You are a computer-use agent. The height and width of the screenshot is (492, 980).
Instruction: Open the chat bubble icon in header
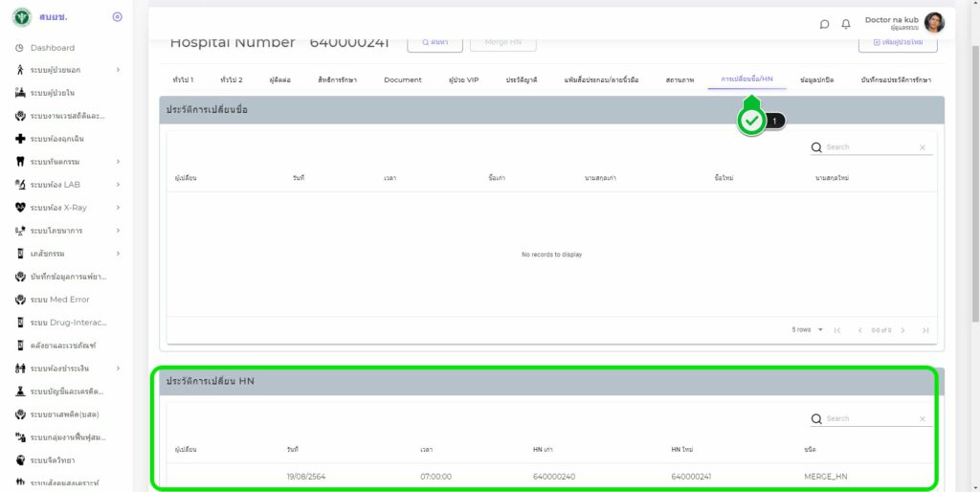point(825,24)
